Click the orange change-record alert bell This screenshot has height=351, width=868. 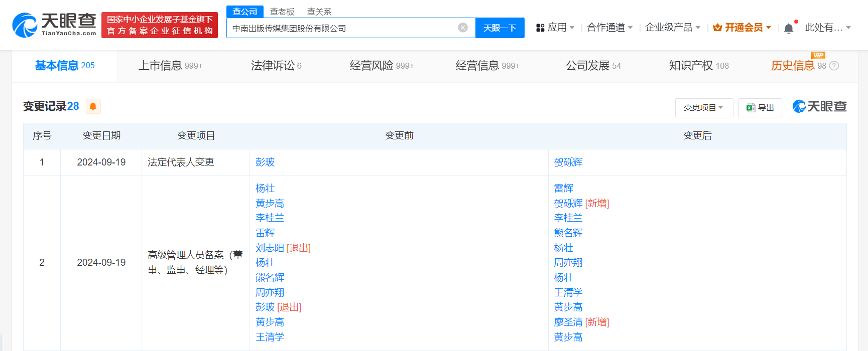[93, 106]
